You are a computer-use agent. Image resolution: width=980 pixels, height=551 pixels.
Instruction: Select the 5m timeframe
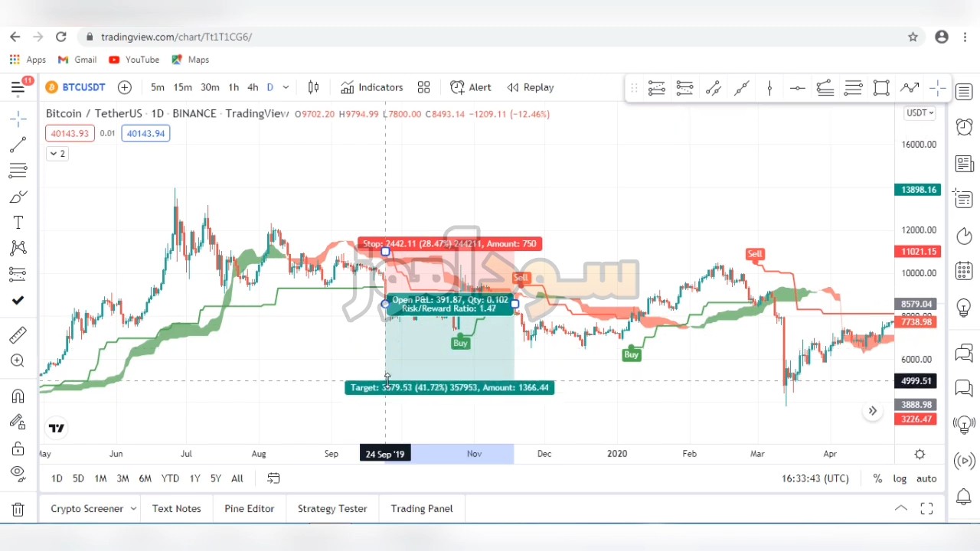[x=158, y=87]
